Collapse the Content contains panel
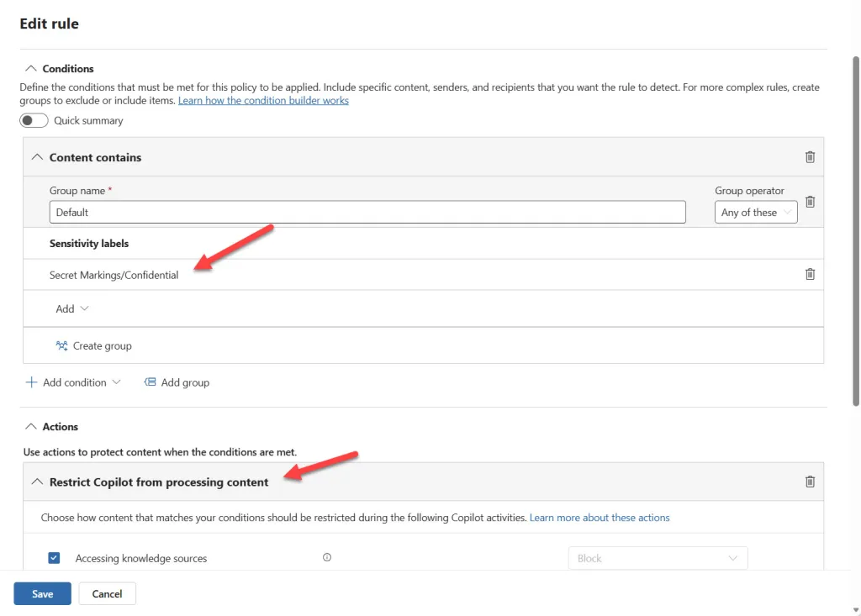 pos(37,157)
